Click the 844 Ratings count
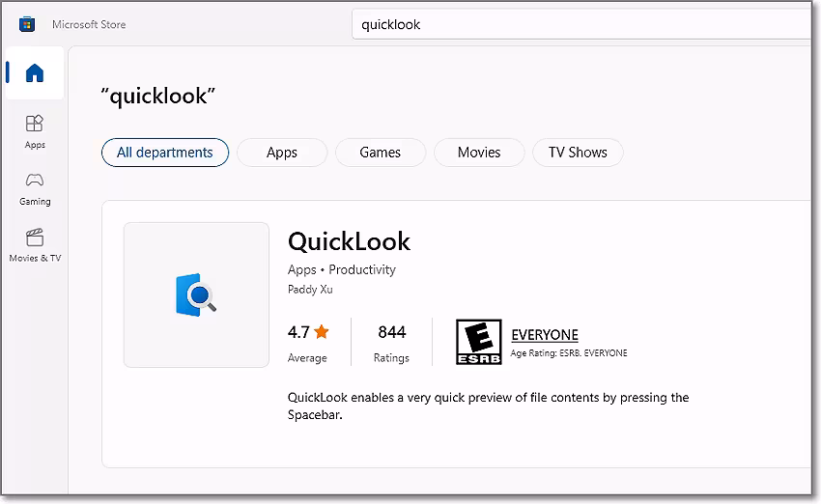The image size is (821, 504). pos(391,332)
